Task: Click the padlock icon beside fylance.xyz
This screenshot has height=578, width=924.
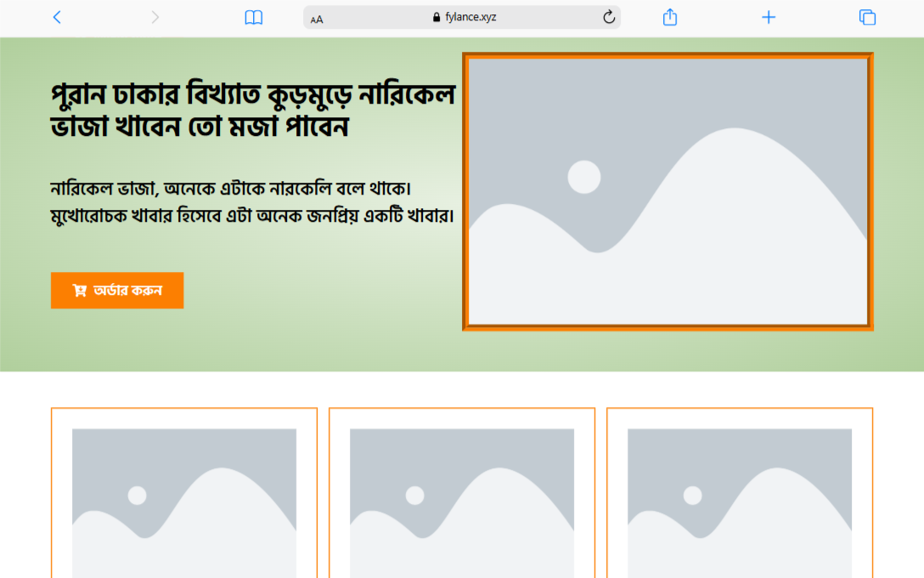Action: 437,17
